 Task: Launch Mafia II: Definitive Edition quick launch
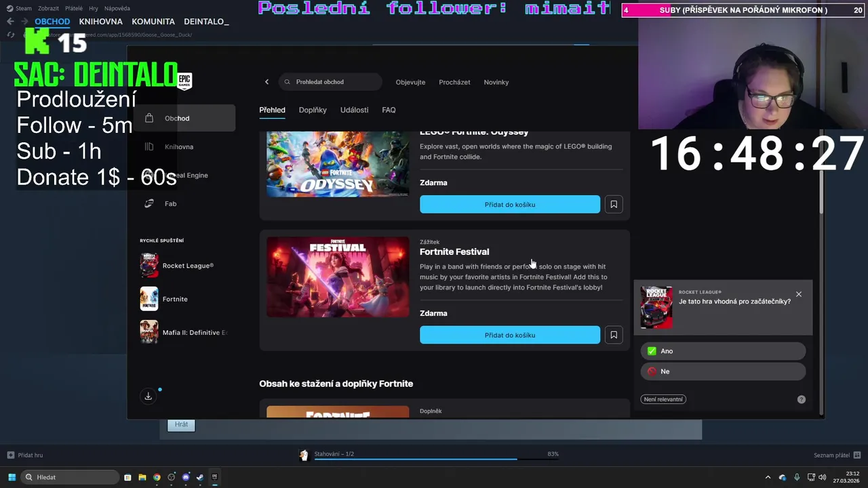(184, 332)
